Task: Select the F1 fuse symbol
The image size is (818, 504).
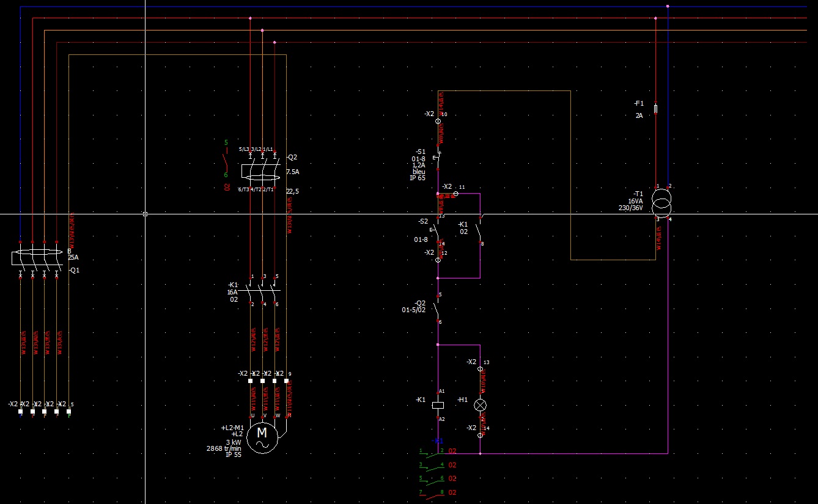Action: 655,109
